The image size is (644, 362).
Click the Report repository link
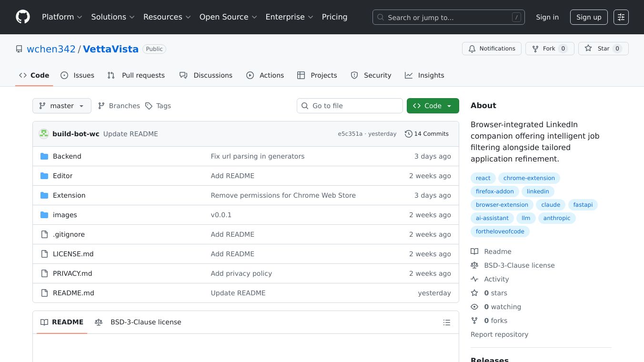[499, 334]
